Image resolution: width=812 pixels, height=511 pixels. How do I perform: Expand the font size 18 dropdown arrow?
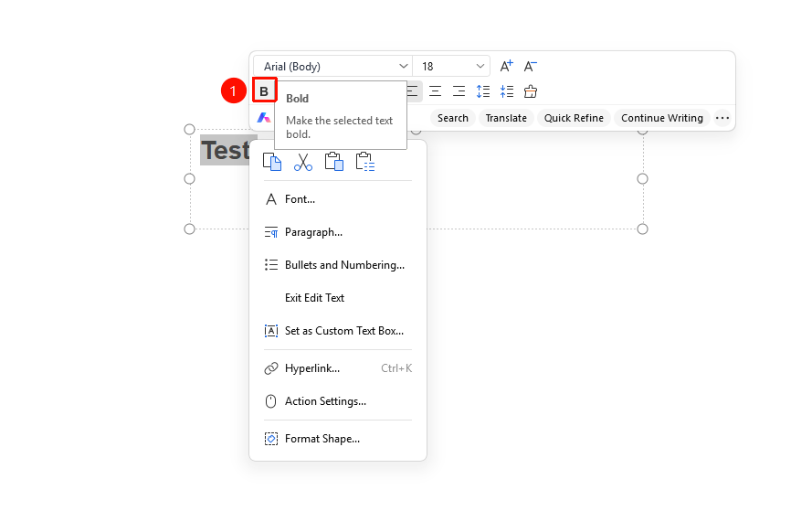point(480,67)
